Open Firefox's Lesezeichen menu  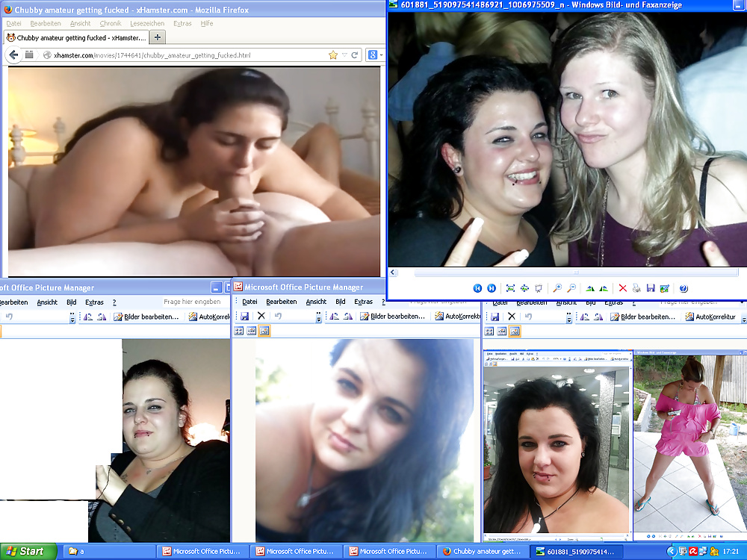147,23
